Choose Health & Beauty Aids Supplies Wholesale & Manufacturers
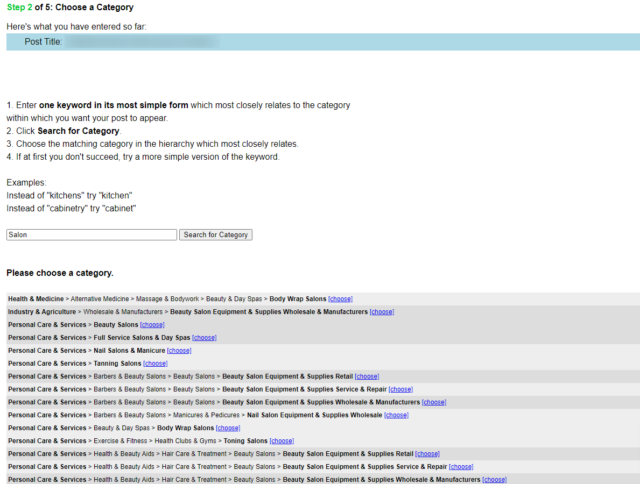This screenshot has height=484, width=640. point(494,480)
